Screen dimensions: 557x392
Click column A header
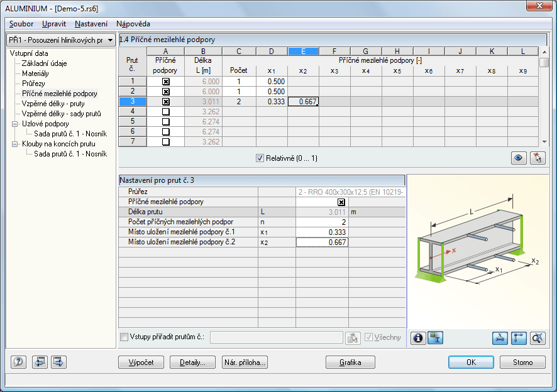(x=165, y=51)
